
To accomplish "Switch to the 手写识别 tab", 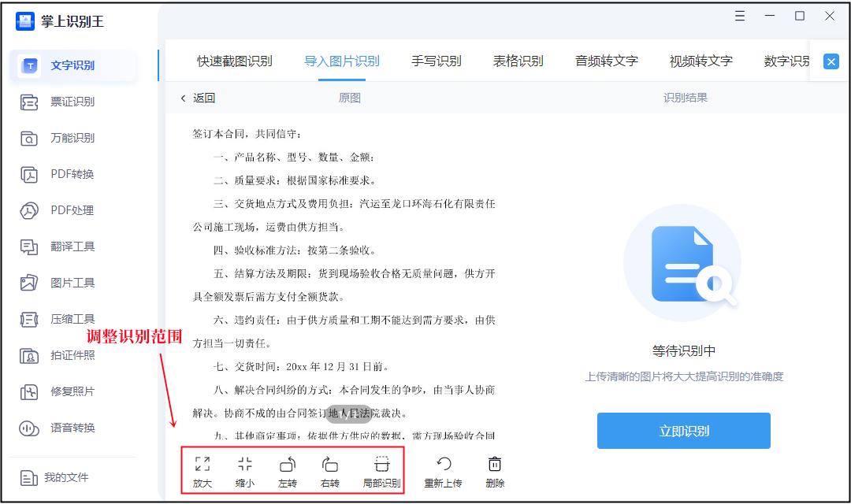I will pos(435,60).
